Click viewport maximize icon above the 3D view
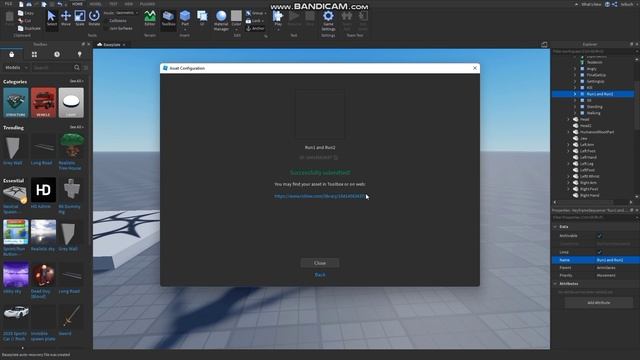The image size is (640, 360). pyautogui.click(x=544, y=44)
